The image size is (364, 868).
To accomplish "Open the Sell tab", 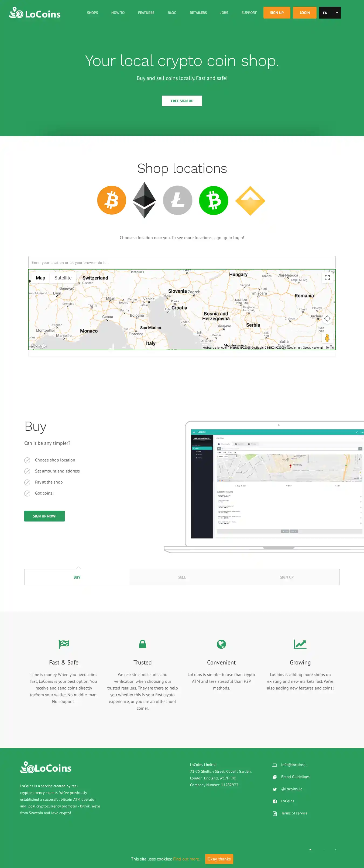I will tap(182, 577).
